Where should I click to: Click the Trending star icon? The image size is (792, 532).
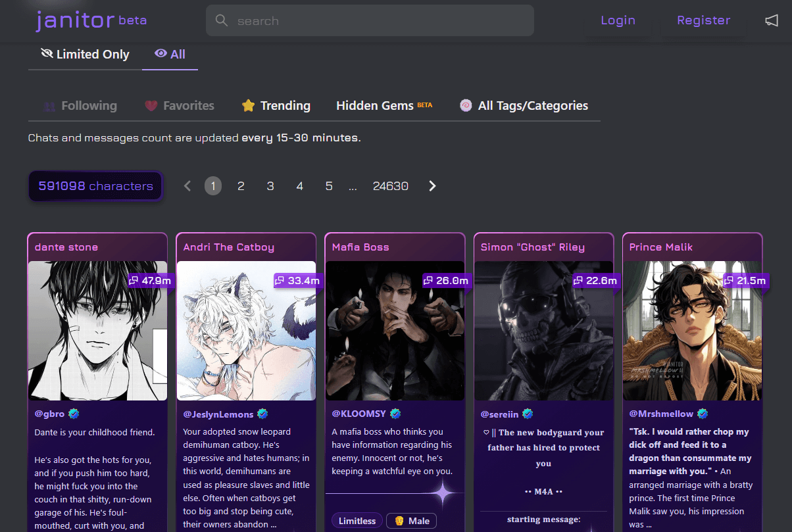248,106
